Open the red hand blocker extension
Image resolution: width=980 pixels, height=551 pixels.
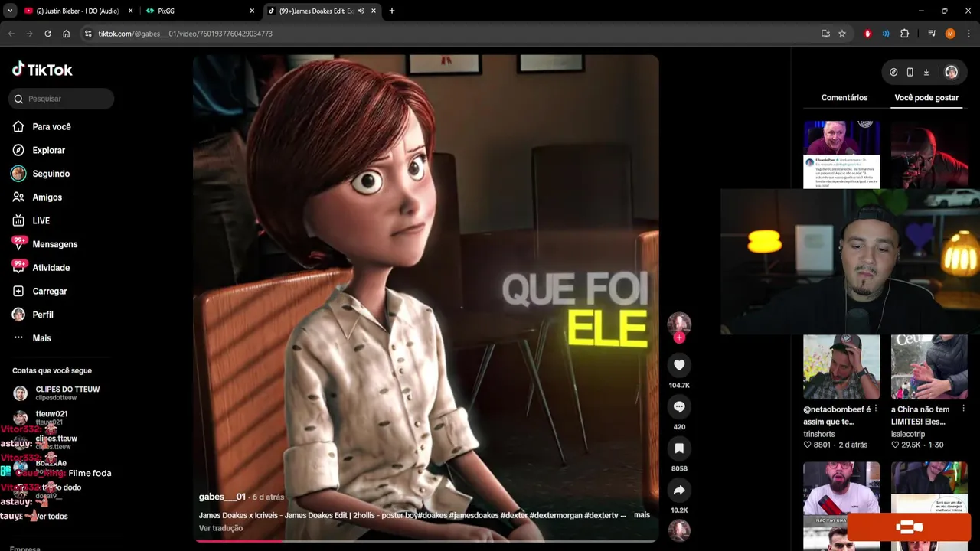(867, 34)
